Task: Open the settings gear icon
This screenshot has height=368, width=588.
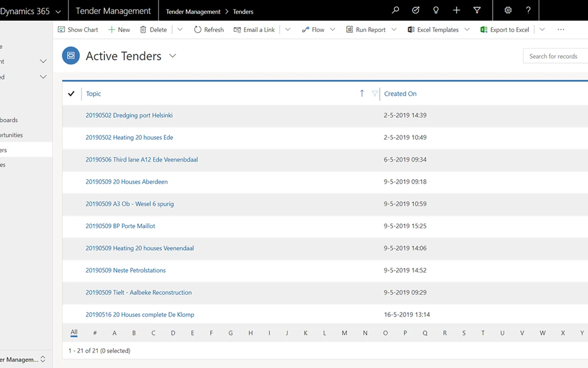Action: point(508,10)
